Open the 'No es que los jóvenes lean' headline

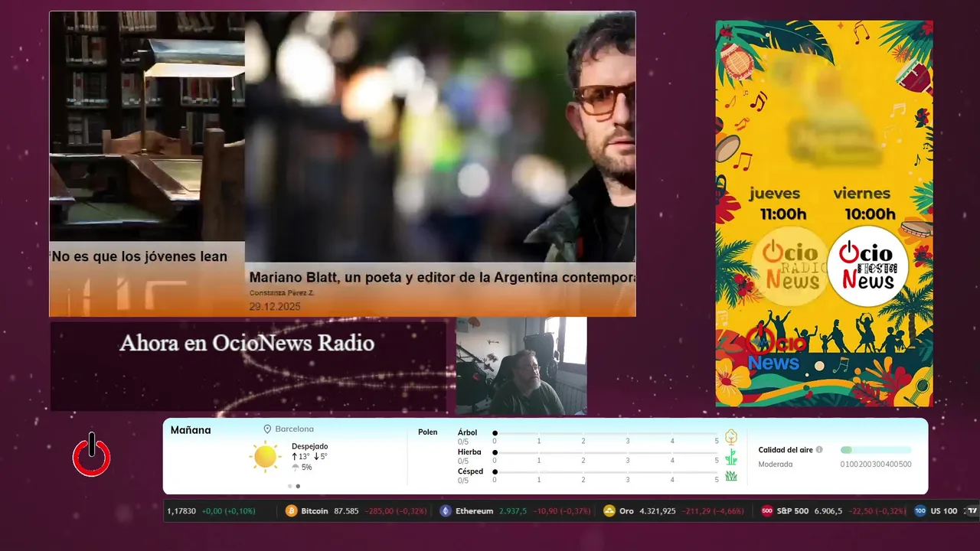click(139, 256)
